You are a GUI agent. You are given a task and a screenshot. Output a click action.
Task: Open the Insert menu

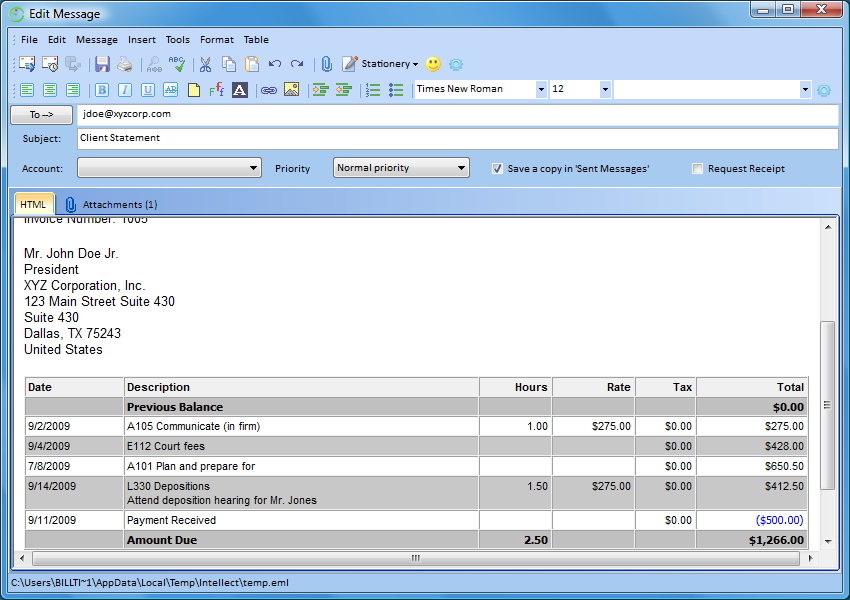(x=141, y=39)
